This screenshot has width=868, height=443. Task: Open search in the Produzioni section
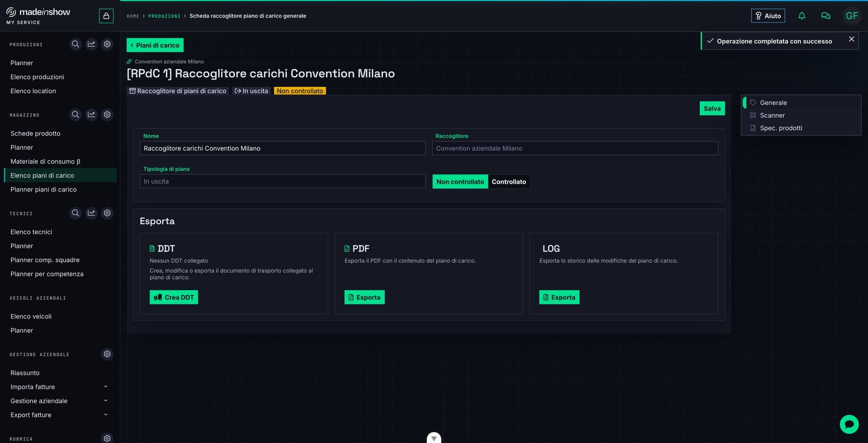[x=75, y=44]
